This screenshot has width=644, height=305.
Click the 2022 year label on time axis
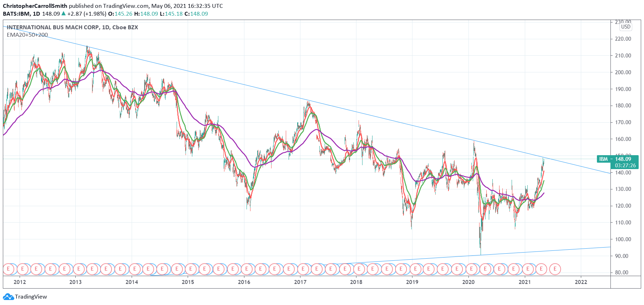(x=581, y=282)
